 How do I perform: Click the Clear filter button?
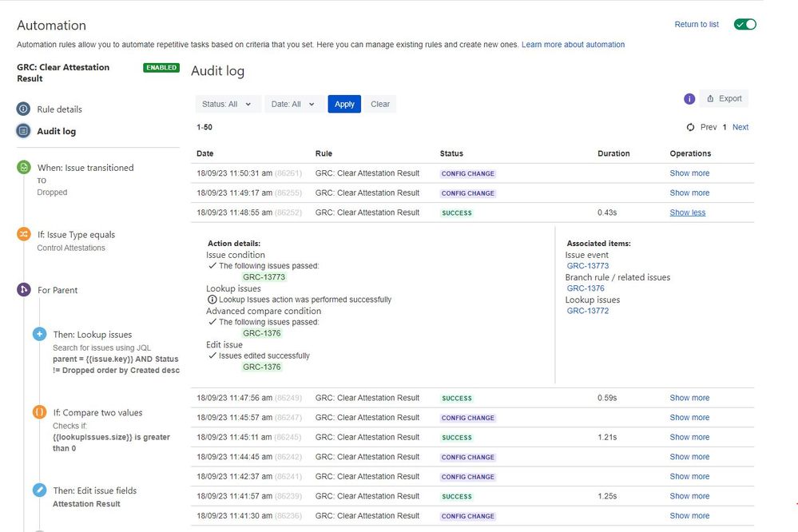coord(379,104)
